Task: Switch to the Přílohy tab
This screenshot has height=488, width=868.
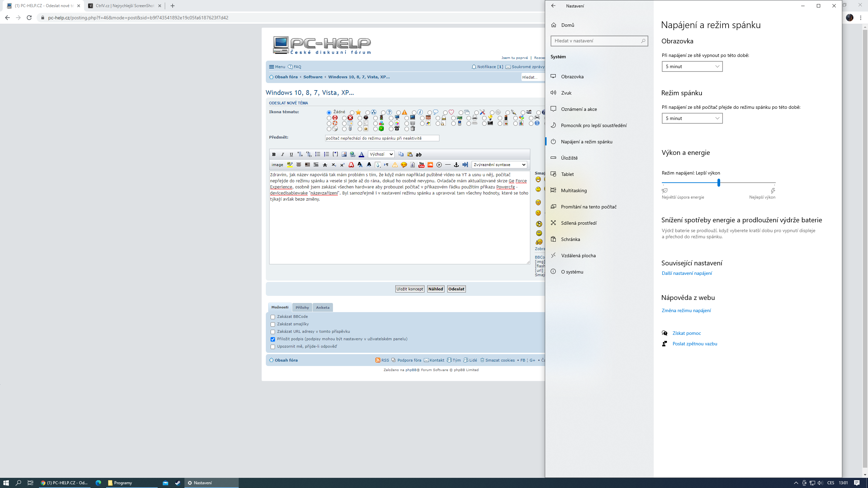Action: coord(302,307)
